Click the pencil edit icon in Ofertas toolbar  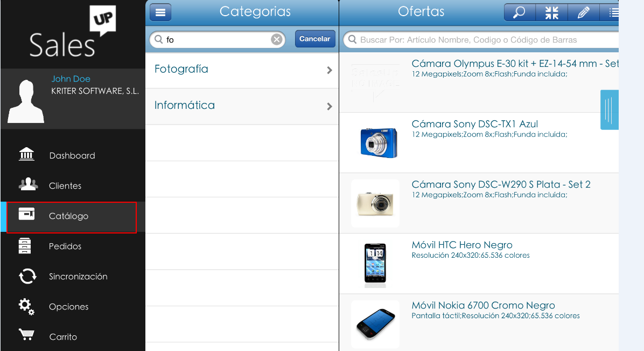coord(583,12)
